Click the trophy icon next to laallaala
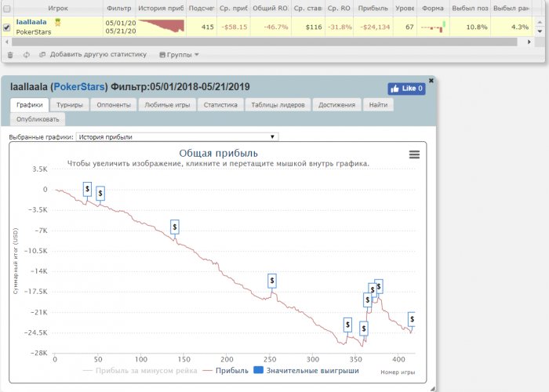The image size is (549, 392). coord(57,22)
